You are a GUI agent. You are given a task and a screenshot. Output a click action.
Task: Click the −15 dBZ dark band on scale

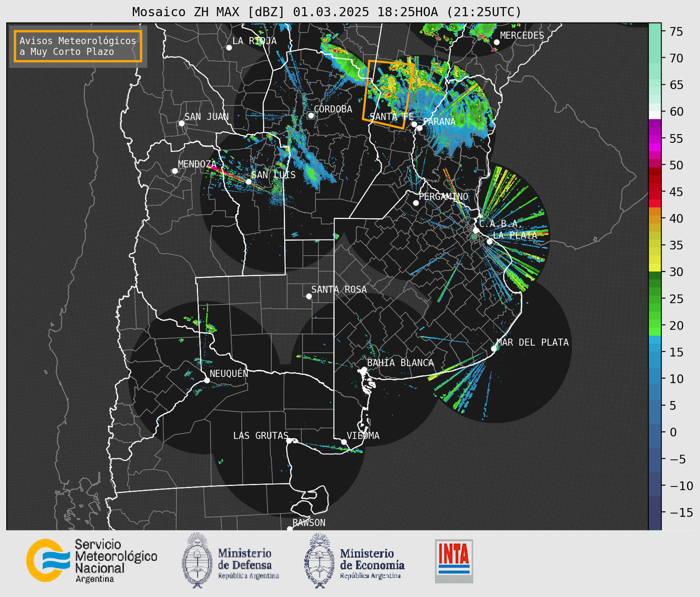tap(655, 512)
